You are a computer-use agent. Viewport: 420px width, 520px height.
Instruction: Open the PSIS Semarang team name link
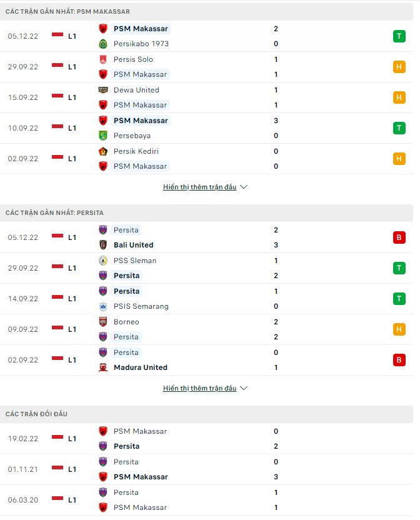[x=141, y=306]
